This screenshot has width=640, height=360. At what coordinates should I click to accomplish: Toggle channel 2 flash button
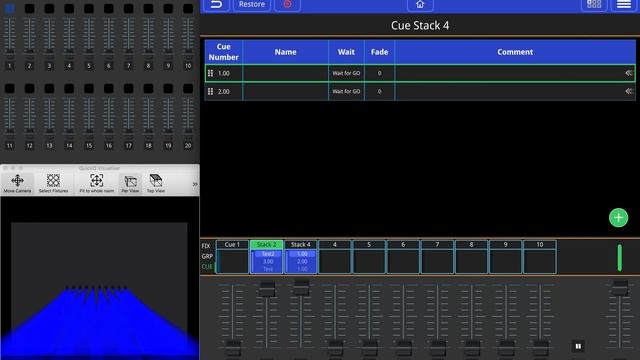(x=29, y=9)
